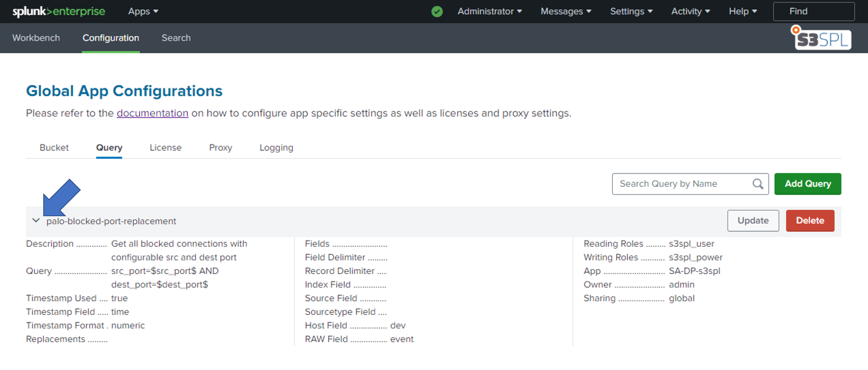
Task: Open the Apps dropdown menu
Action: (143, 11)
